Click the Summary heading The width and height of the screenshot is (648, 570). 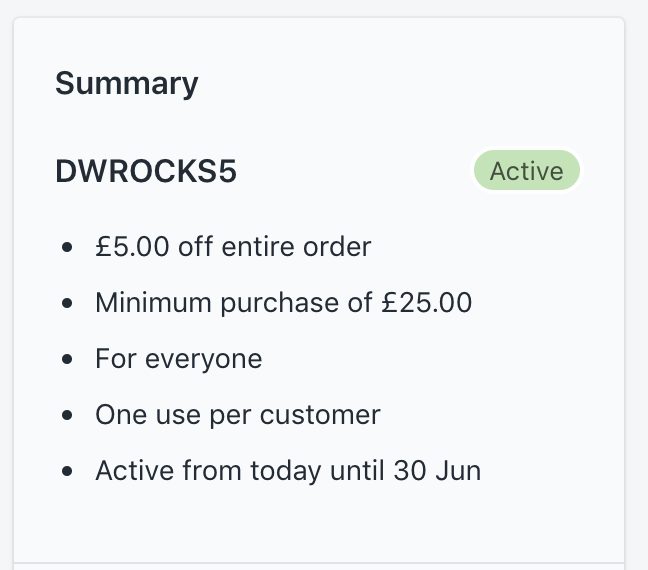[126, 83]
